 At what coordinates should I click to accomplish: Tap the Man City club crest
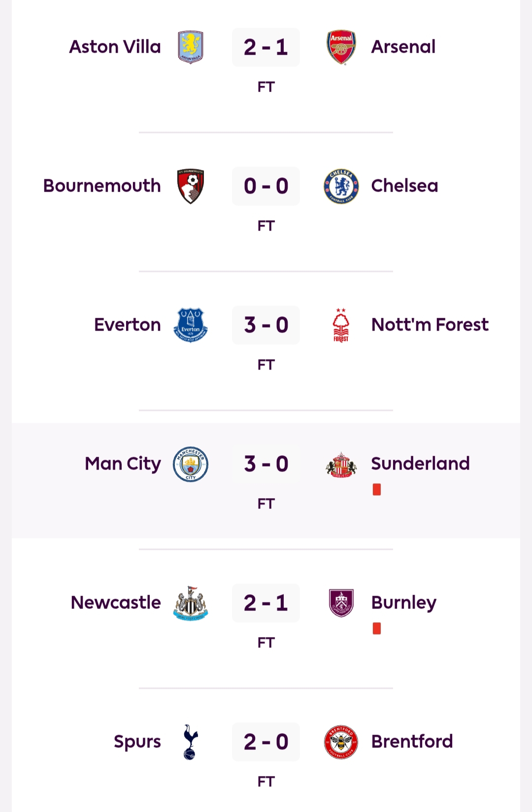coord(191,464)
